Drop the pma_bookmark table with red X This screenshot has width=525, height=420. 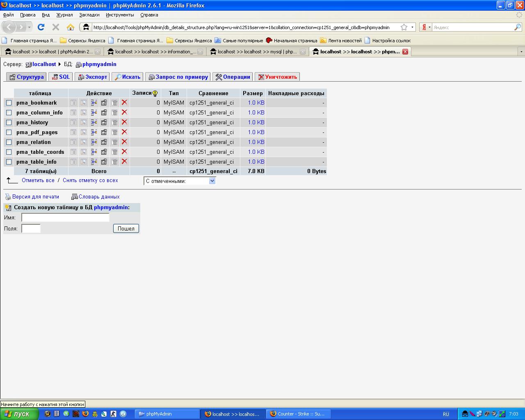(124, 103)
